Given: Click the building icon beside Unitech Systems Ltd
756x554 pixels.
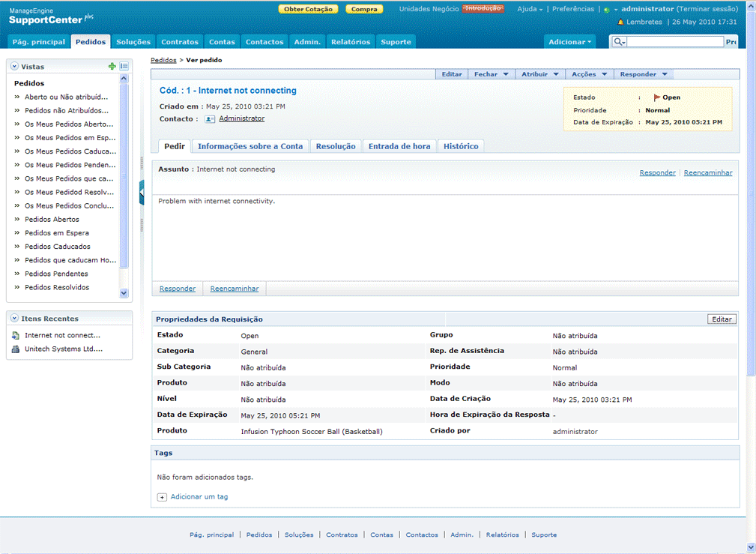Looking at the screenshot, I should (16, 349).
